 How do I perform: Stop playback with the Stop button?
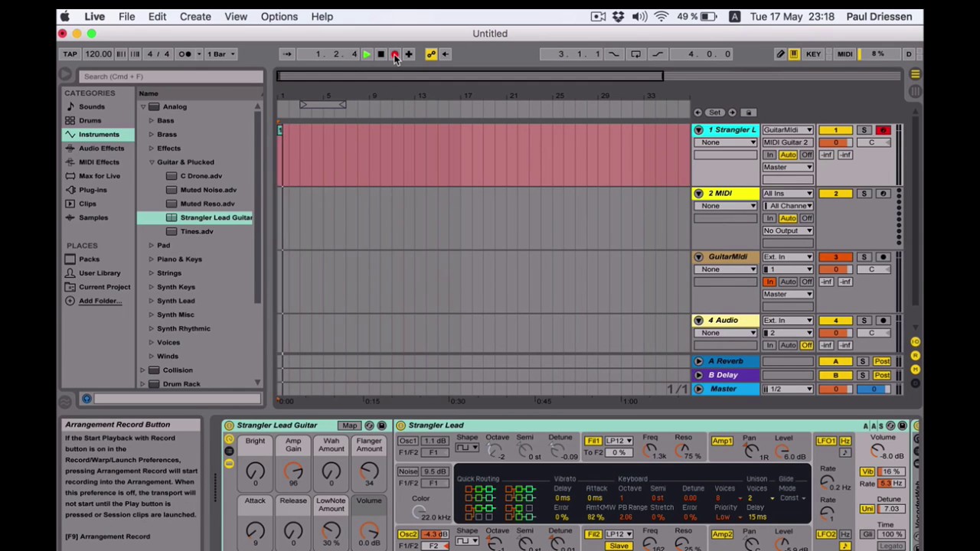tap(381, 54)
